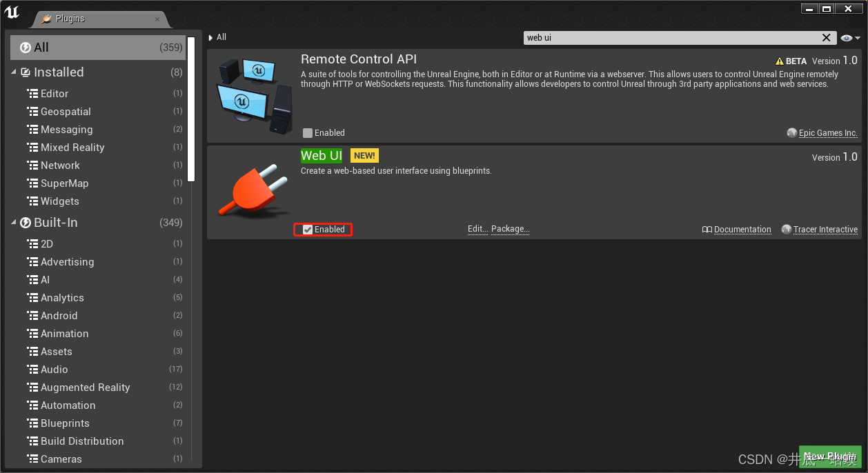Open the Tracer Interactive link

pyautogui.click(x=826, y=230)
